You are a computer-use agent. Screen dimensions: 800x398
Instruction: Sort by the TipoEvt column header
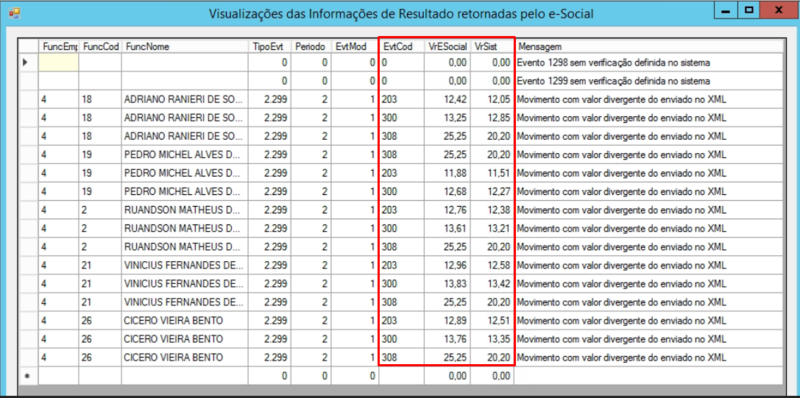(270, 46)
